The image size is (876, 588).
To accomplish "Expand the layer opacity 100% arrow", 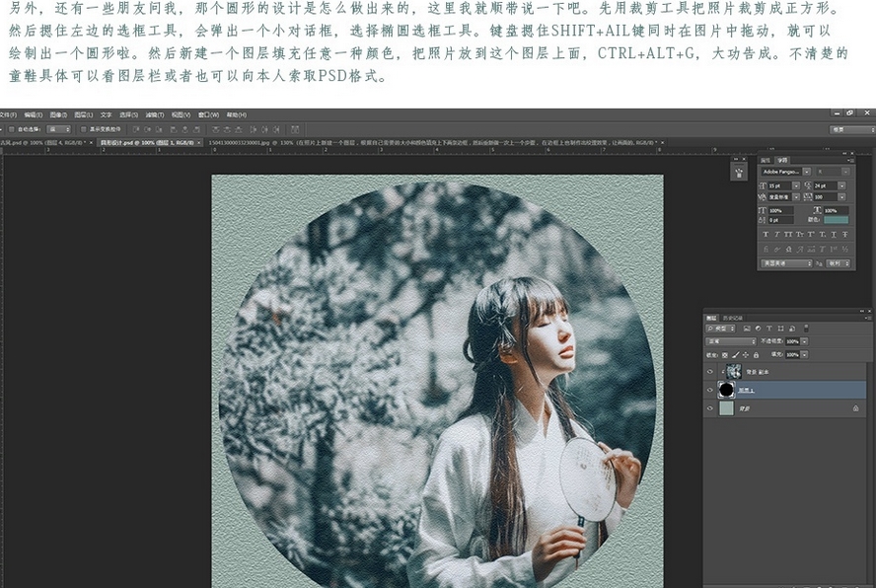I will point(804,341).
